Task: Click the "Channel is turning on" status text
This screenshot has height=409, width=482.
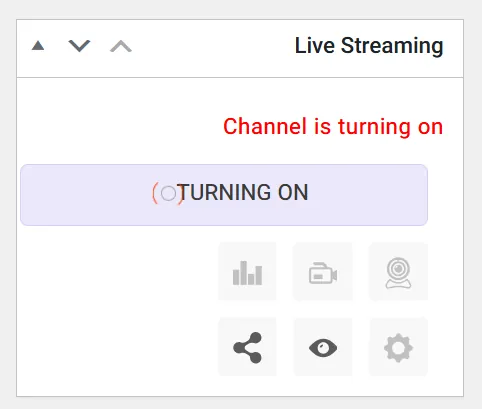Action: pyautogui.click(x=333, y=127)
